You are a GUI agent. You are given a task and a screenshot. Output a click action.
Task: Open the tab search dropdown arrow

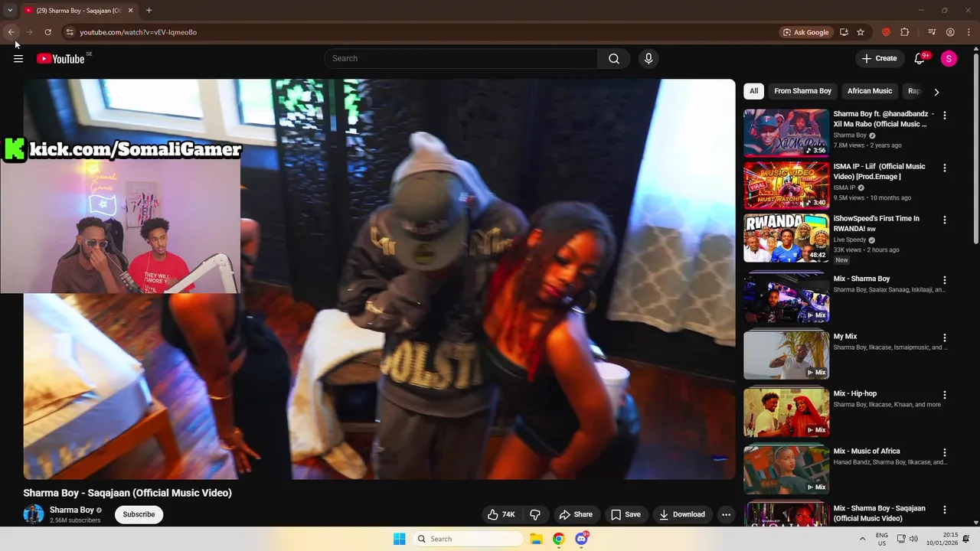click(x=10, y=10)
